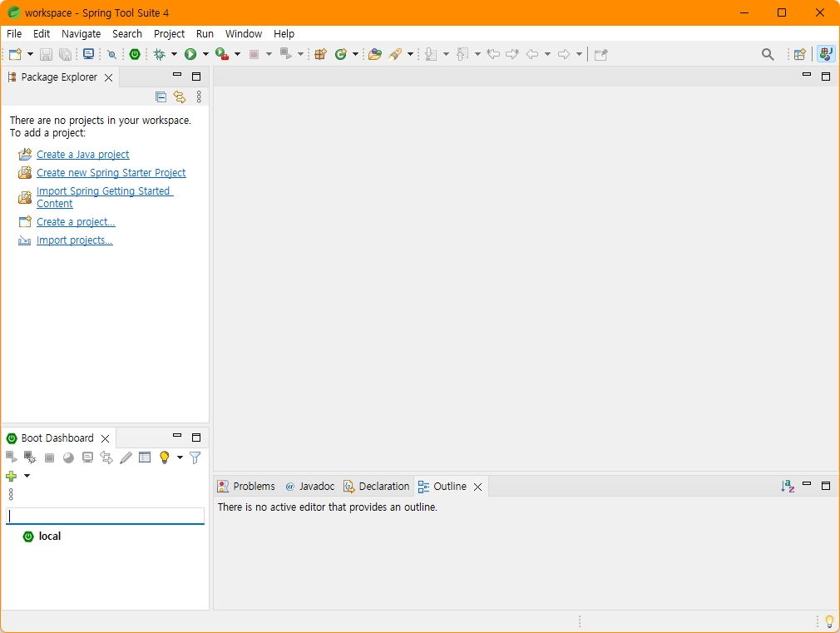The height and width of the screenshot is (633, 840).
Task: Click the Relaunch icon in the main toolbar
Action: tap(286, 53)
